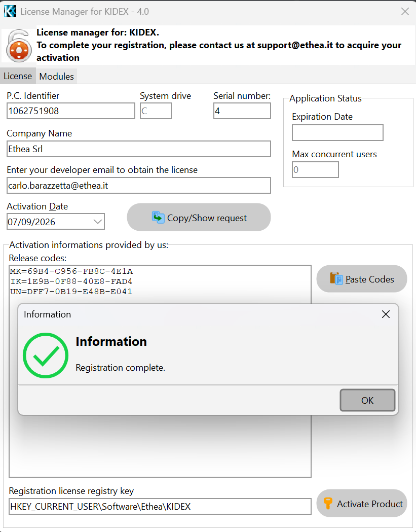Viewport: 416px width, 532px height.
Task: Click the Expiration Date field
Action: [x=337, y=132]
